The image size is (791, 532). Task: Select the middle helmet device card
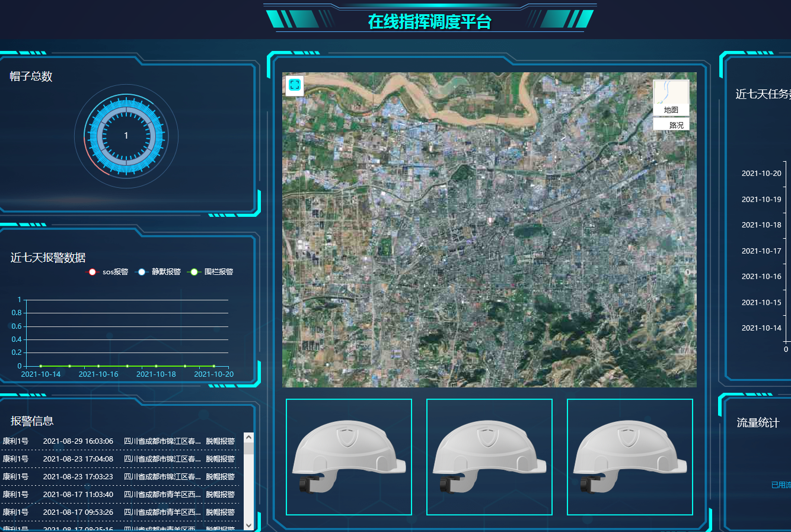(x=489, y=457)
